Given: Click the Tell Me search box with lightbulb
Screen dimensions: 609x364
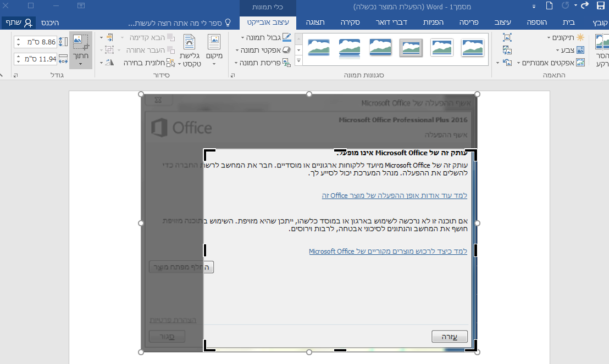Looking at the screenshot, I should (x=179, y=23).
